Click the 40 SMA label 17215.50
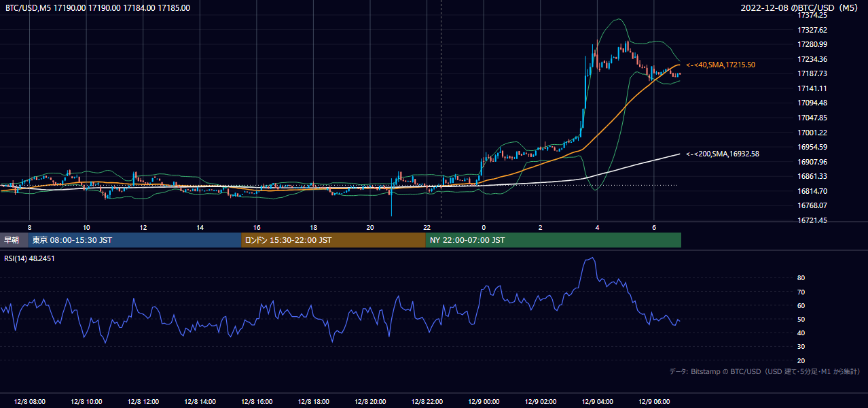Viewport: 868px width, 408px height. coord(721,65)
